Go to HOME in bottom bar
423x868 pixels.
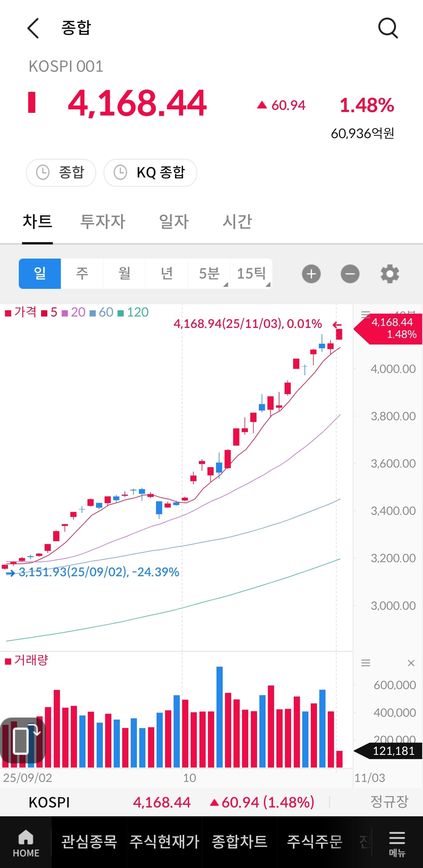pos(26,842)
